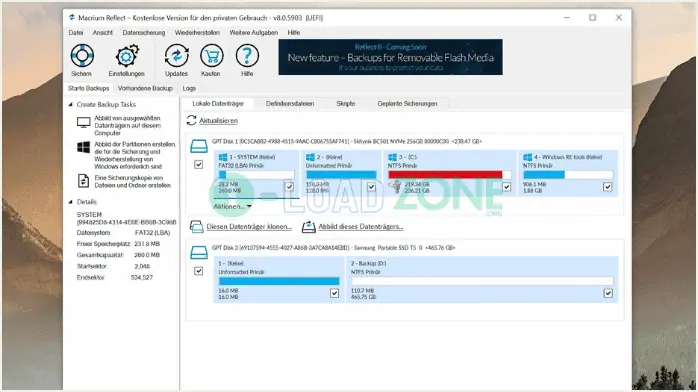This screenshot has width=698, height=392.
Task: Click Windows flag on Windows RE tools partition
Action: (528, 157)
